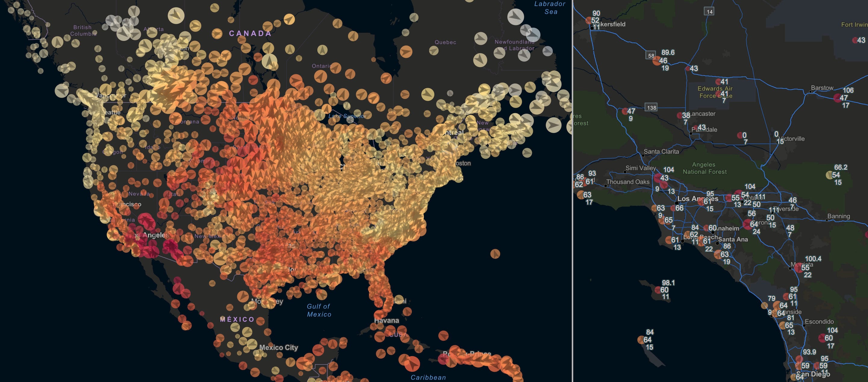This screenshot has height=382, width=868.
Task: Click the Highway 14 route shield
Action: 709,11
